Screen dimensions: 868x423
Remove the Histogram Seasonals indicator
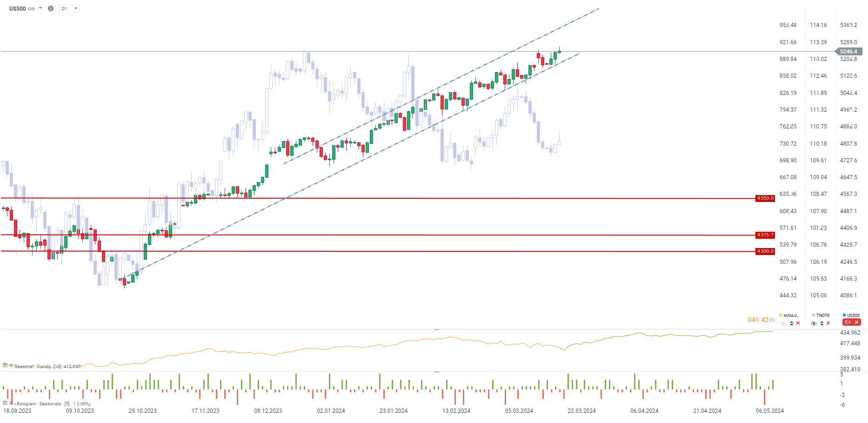point(11,403)
